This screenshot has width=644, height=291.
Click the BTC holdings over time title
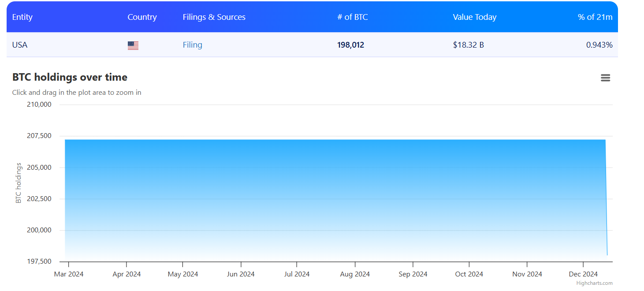point(70,77)
